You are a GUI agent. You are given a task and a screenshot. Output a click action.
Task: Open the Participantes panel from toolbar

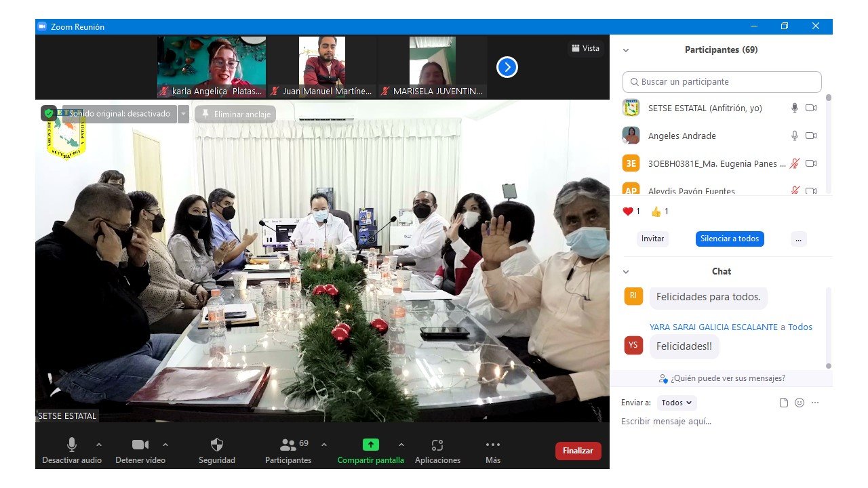pyautogui.click(x=289, y=445)
